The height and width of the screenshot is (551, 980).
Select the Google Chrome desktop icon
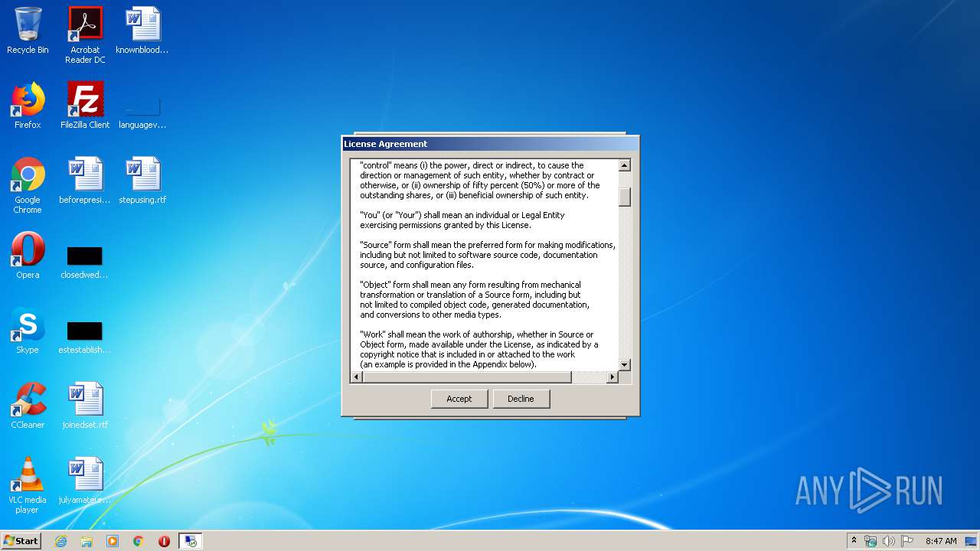(28, 185)
